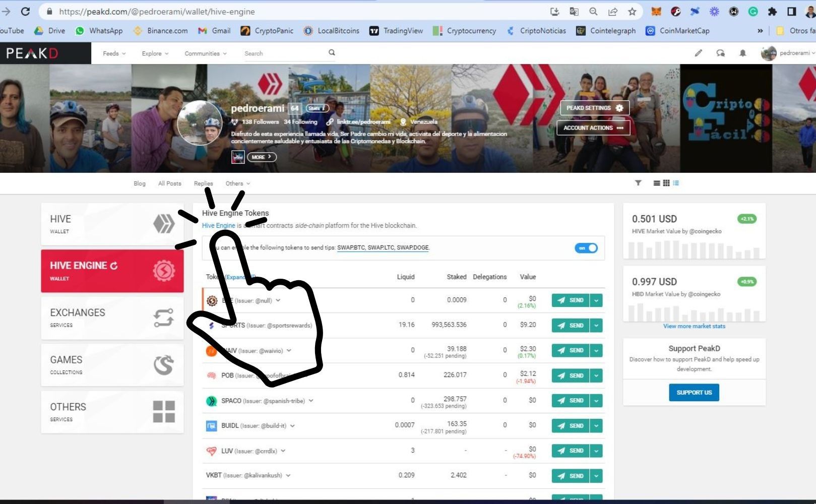Switch to list view layout icon

tap(657, 183)
